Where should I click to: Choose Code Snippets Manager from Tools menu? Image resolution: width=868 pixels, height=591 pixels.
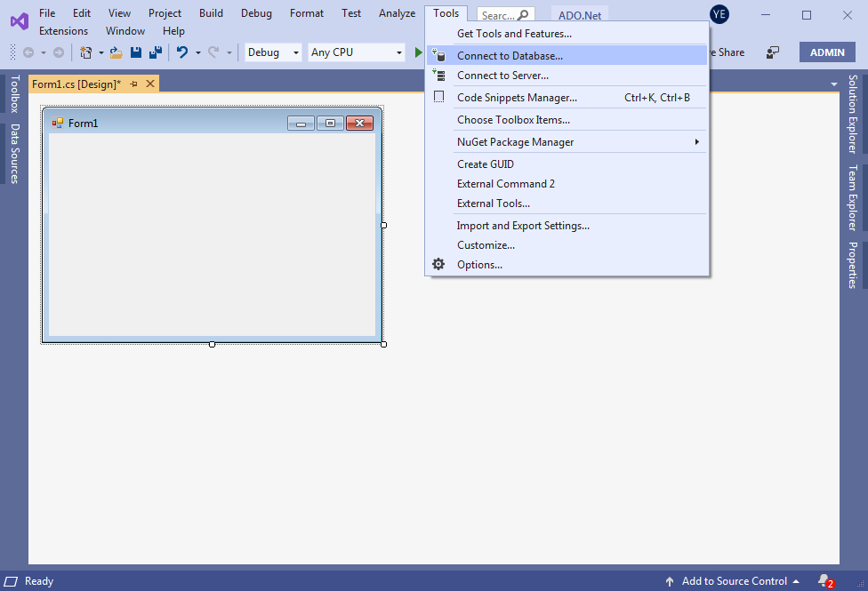pyautogui.click(x=517, y=98)
